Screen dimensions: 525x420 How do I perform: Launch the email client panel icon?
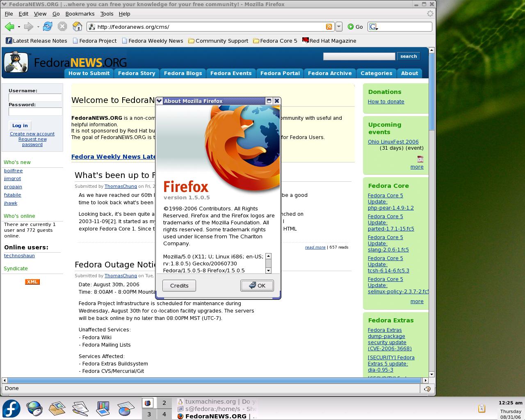pyautogui.click(x=57, y=409)
